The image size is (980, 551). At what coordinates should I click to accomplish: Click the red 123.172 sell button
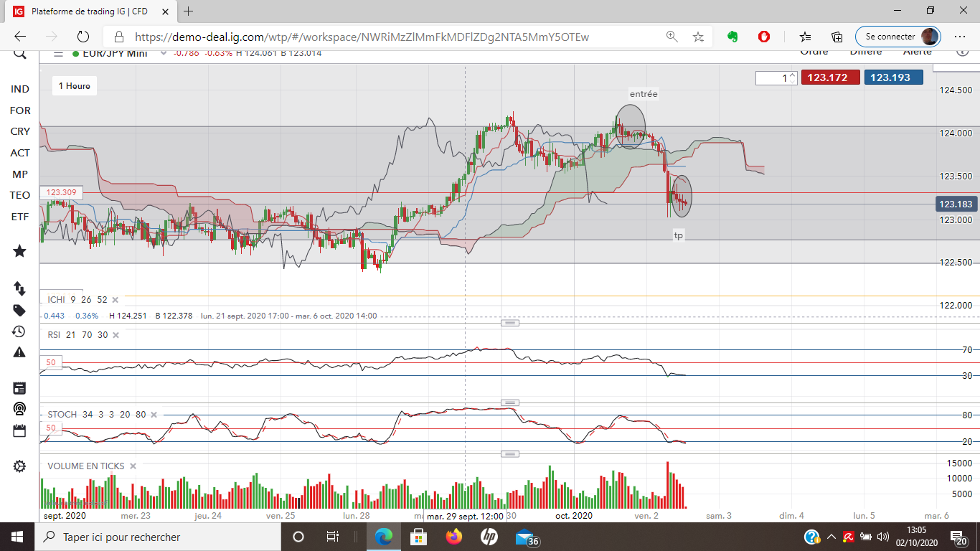(x=830, y=77)
